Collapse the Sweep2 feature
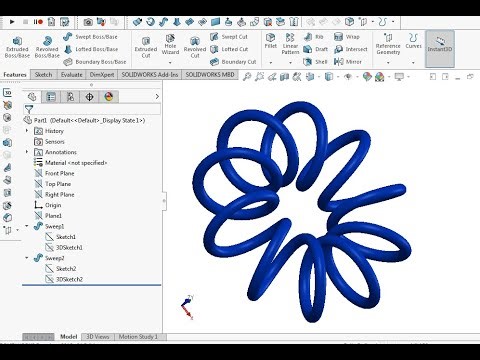This screenshot has height=360, width=480. (27, 258)
